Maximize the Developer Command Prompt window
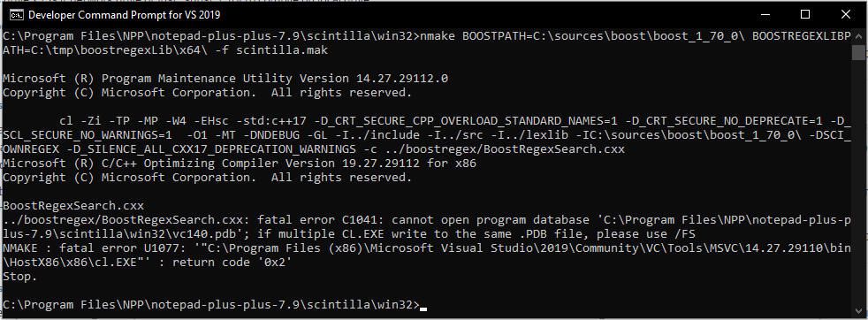 click(x=805, y=14)
